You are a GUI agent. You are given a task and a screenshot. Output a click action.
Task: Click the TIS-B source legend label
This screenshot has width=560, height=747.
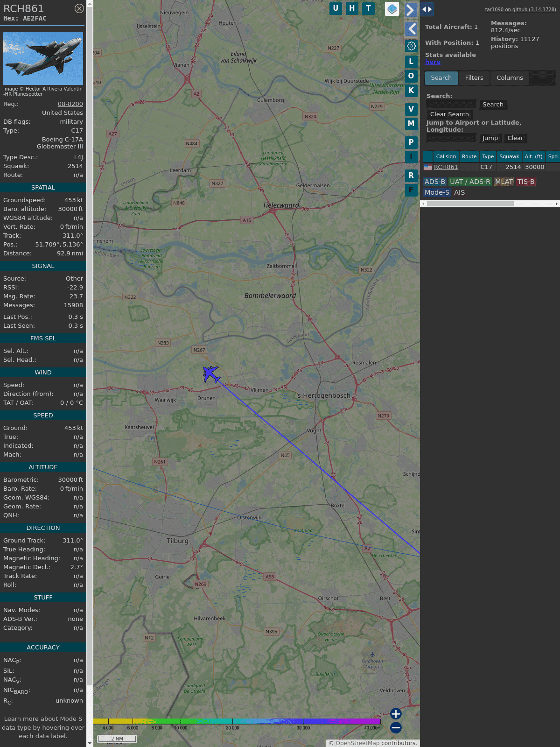pos(526,182)
